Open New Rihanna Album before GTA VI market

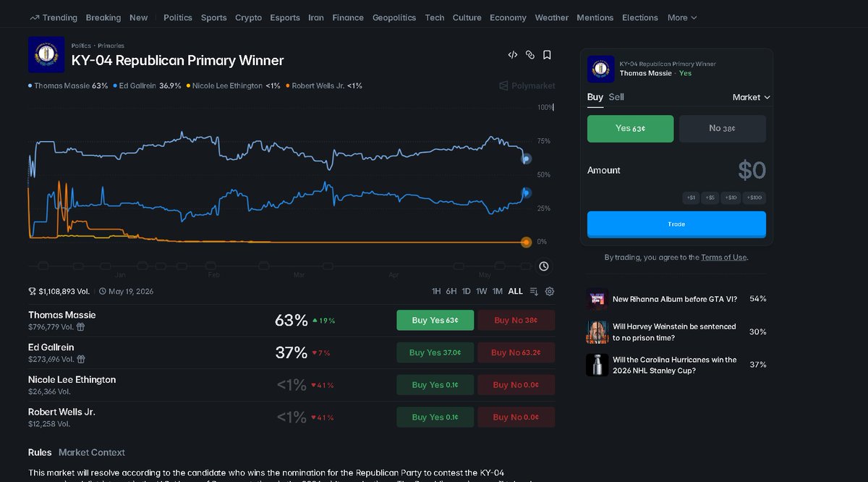[675, 299]
